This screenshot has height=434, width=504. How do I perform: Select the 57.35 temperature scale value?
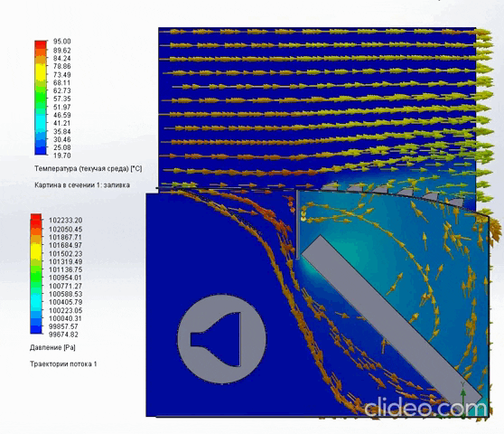pos(62,99)
